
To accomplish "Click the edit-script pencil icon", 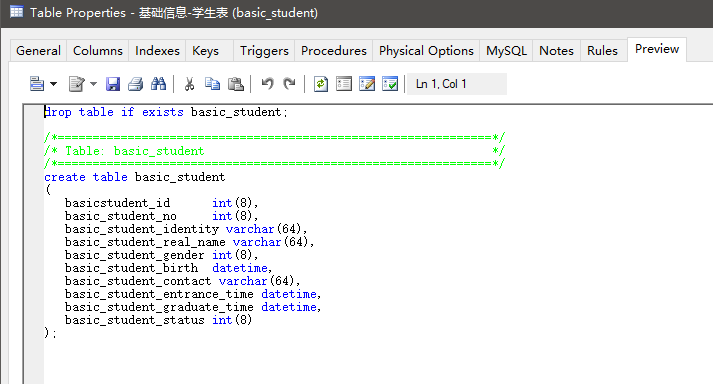I will pos(367,84).
